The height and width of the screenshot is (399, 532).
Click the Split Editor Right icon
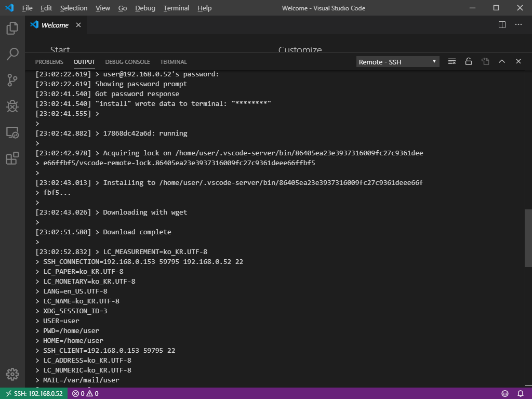tap(502, 25)
